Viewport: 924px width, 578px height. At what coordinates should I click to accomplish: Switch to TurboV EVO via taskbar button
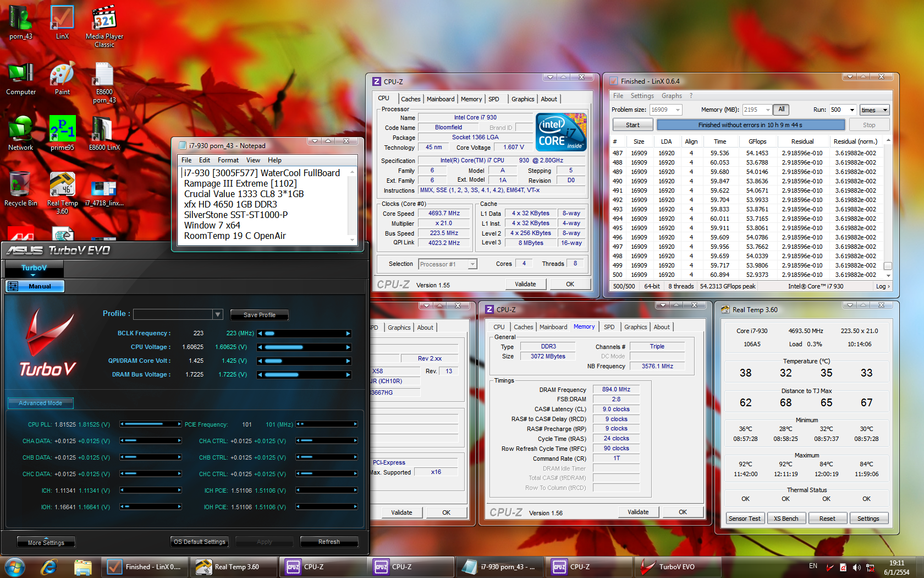[x=677, y=566]
